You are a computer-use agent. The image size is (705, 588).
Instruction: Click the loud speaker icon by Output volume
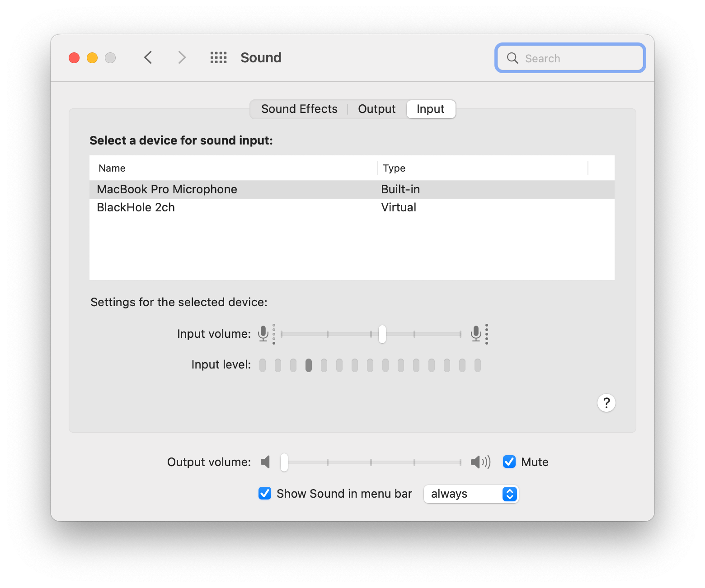[480, 462]
